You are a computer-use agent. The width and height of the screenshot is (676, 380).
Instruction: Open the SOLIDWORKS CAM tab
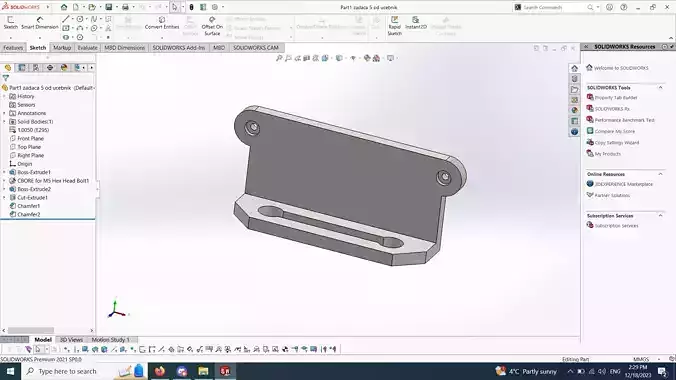[256, 48]
